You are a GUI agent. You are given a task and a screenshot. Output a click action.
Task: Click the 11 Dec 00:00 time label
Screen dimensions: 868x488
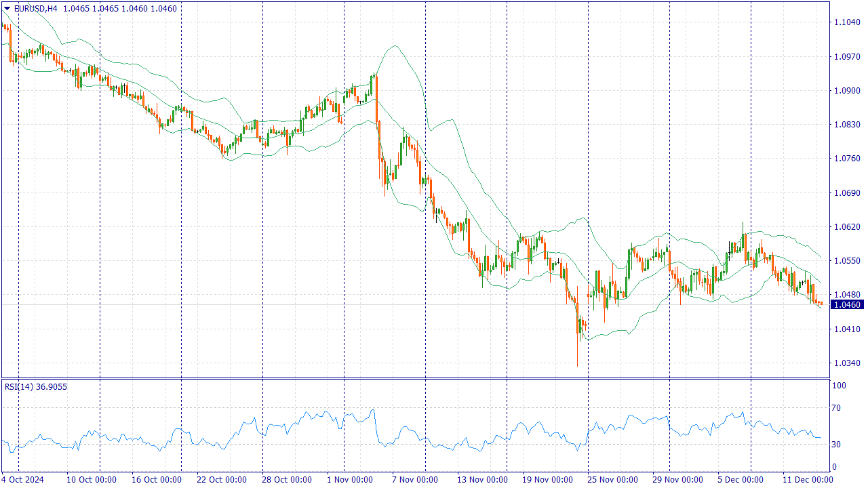pos(808,480)
